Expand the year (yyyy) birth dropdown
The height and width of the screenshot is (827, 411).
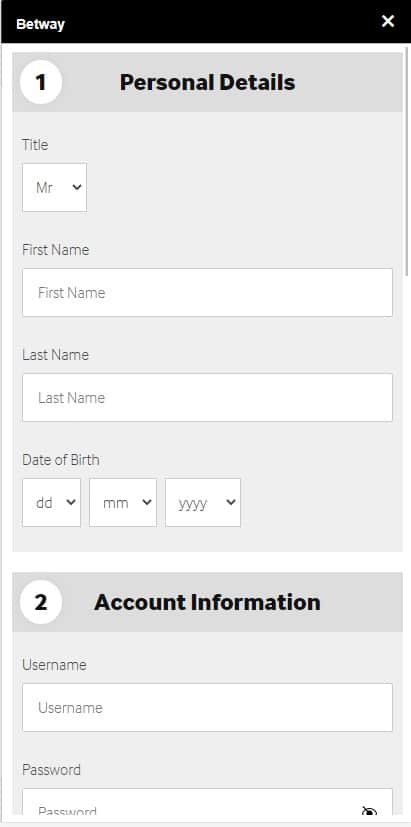[203, 503]
